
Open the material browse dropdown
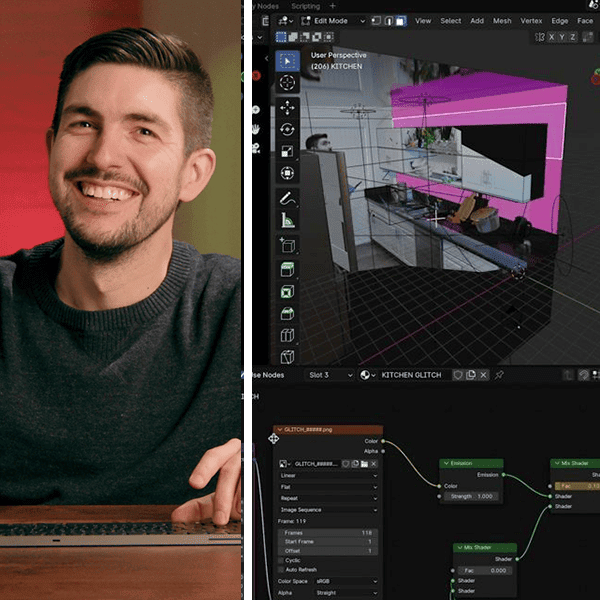click(368, 375)
